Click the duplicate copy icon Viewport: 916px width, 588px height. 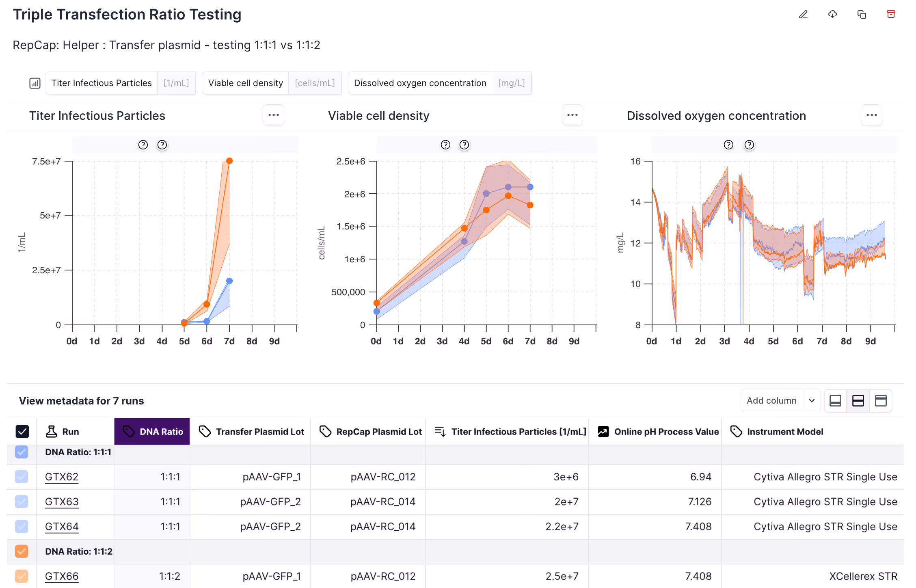[x=862, y=15]
